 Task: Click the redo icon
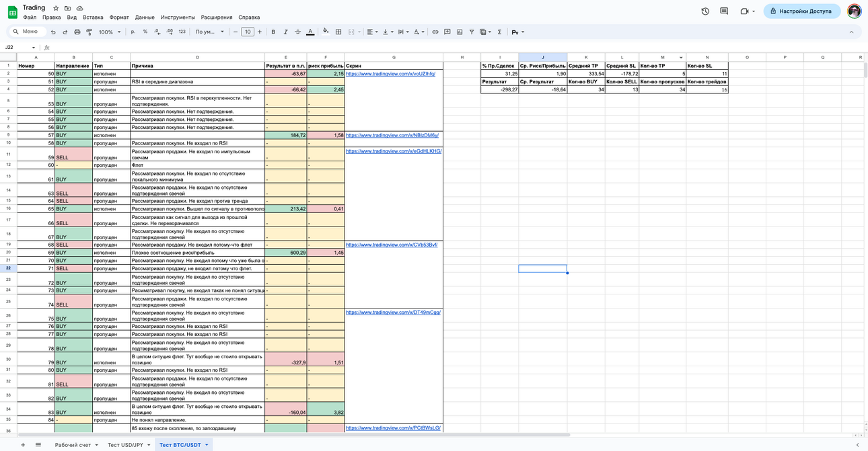tap(65, 32)
